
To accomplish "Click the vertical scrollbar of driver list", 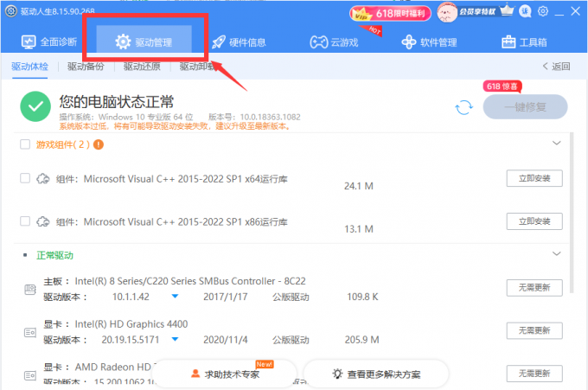I will point(572,213).
